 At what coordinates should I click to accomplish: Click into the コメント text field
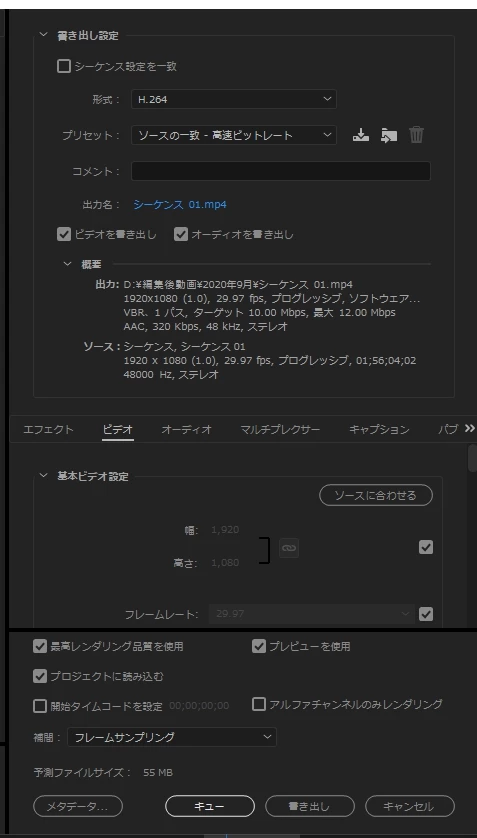coord(280,171)
